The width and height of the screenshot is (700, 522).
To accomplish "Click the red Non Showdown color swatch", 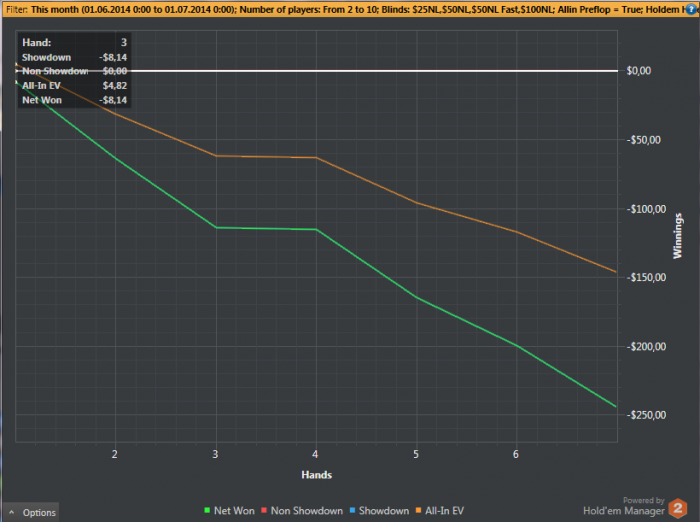I will tap(264, 510).
